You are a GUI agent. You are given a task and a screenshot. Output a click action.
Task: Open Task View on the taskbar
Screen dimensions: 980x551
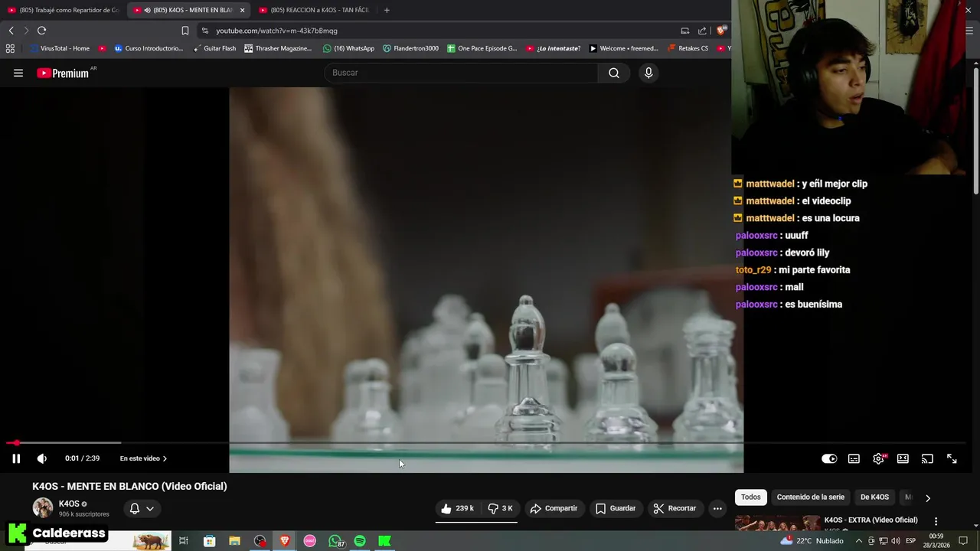click(184, 541)
